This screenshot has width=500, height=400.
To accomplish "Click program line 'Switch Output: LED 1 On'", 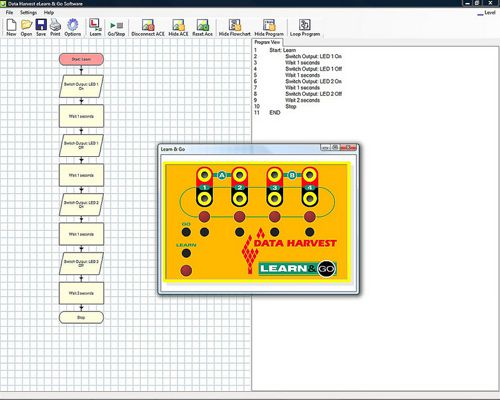I will [313, 56].
